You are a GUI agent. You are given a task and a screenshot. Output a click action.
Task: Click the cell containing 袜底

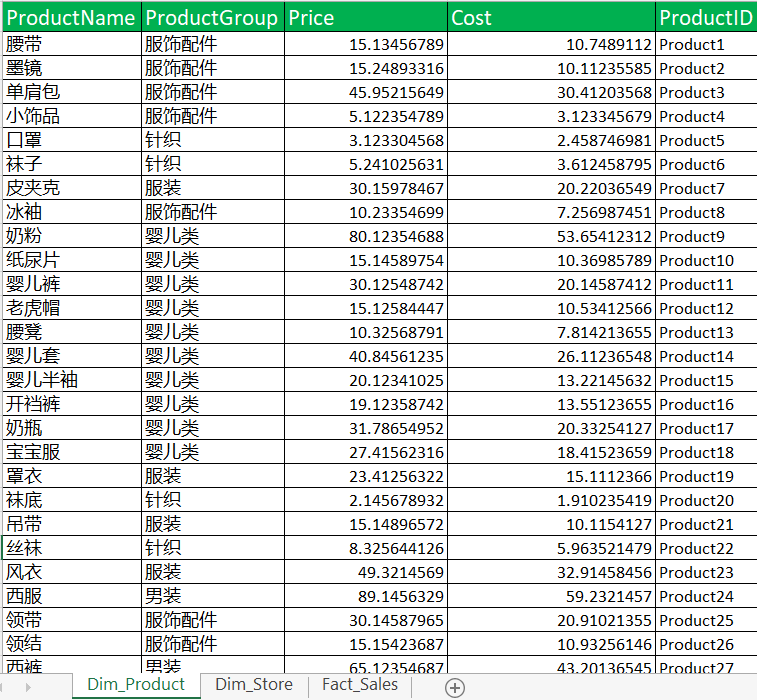click(72, 500)
